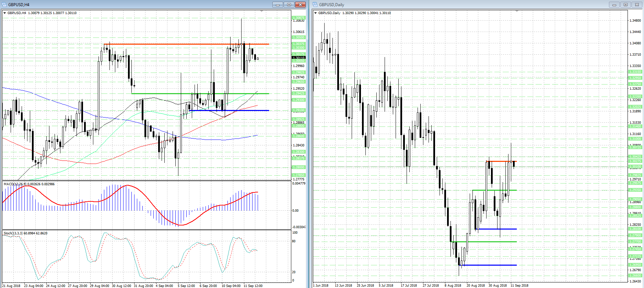644x288 pixels.
Task: Click the chart shift marker atop Daily chart
Action: tap(517, 11)
